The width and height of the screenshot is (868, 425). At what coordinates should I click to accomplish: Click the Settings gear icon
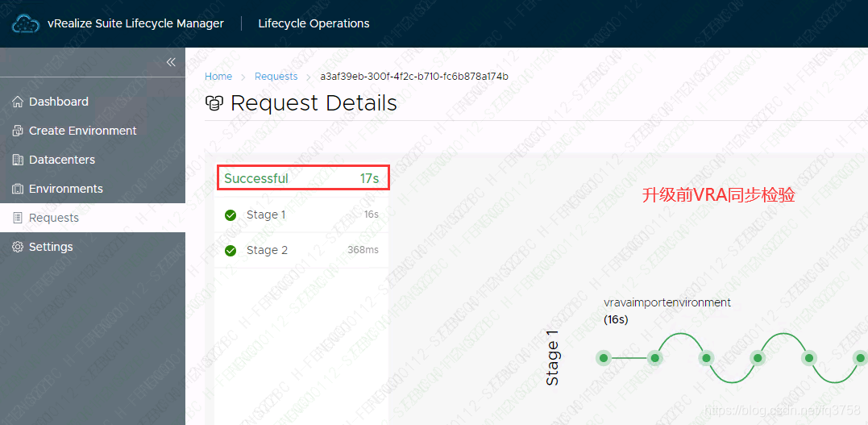[19, 247]
